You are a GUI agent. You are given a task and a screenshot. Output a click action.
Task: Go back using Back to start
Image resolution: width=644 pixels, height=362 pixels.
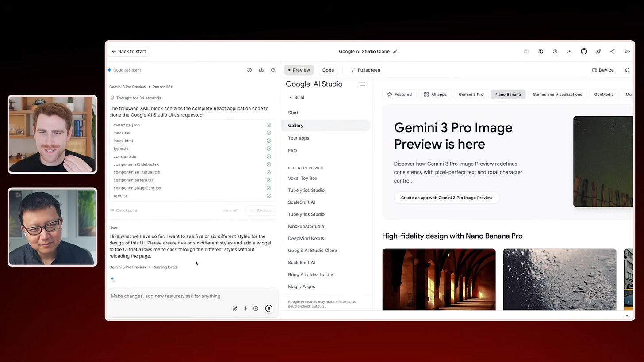click(129, 51)
